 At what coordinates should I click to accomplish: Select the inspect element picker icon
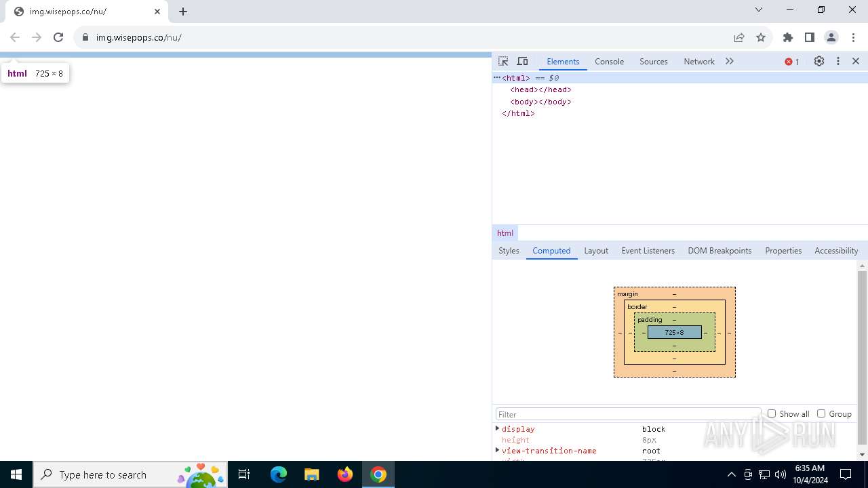503,61
